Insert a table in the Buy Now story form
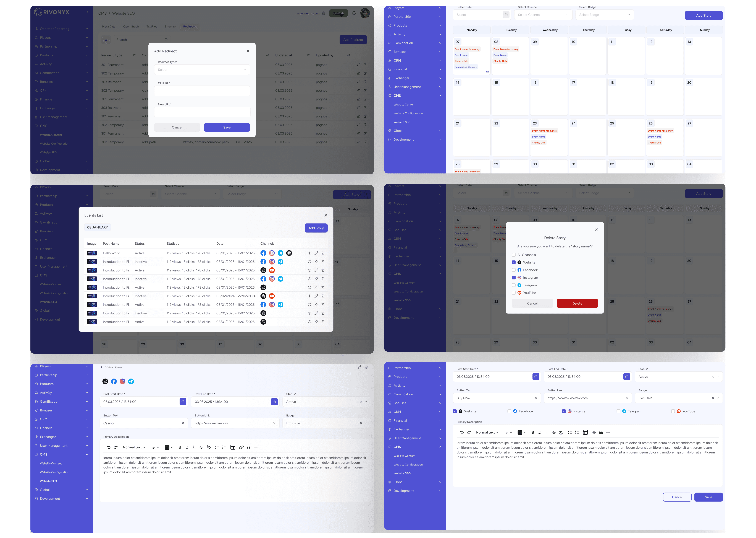The width and height of the screenshot is (756, 538). [585, 432]
